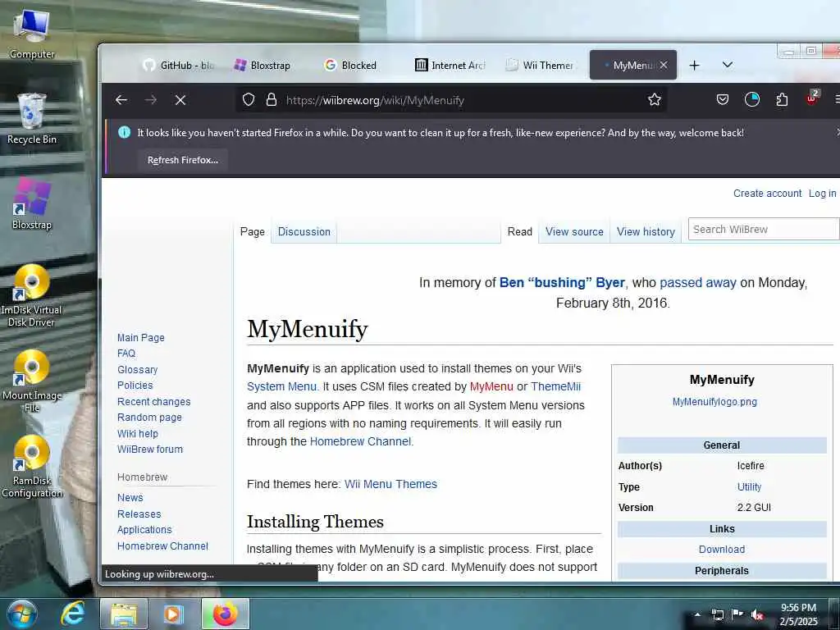Screen dimensions: 840x630
Task: Switch to the GitHub tab
Action: (x=180, y=65)
